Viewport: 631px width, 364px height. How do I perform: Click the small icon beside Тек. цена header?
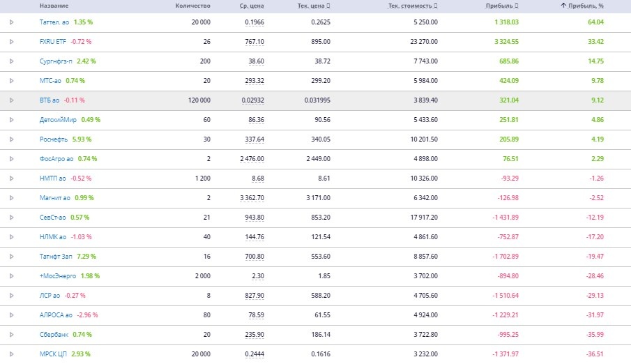click(328, 6)
